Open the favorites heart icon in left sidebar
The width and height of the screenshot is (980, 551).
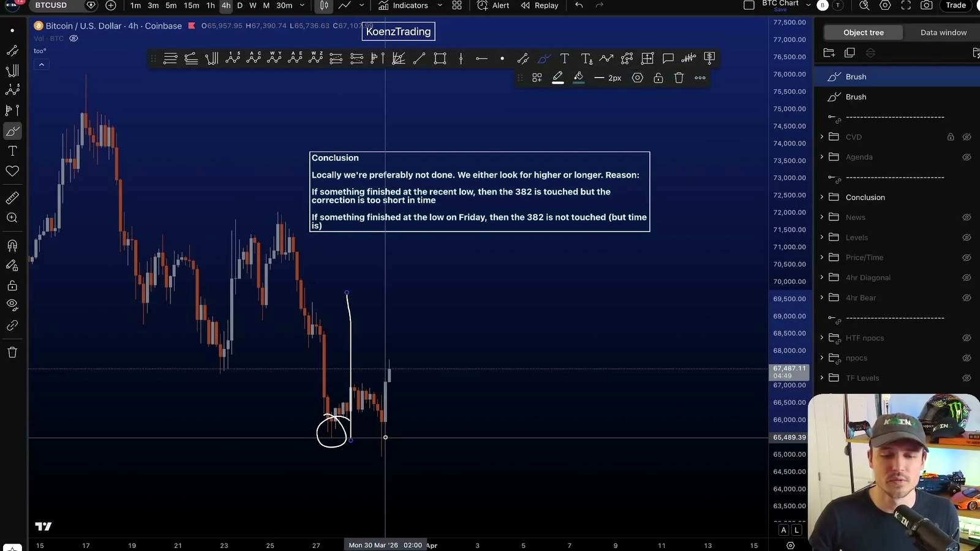click(x=12, y=171)
